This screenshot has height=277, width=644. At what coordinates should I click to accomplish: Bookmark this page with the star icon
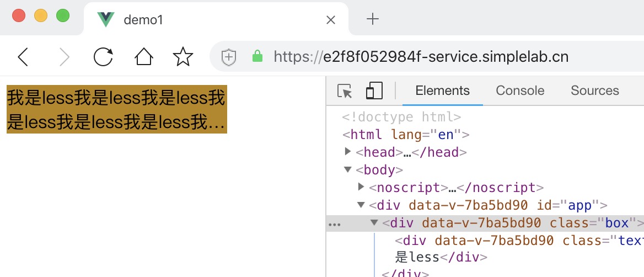[183, 57]
